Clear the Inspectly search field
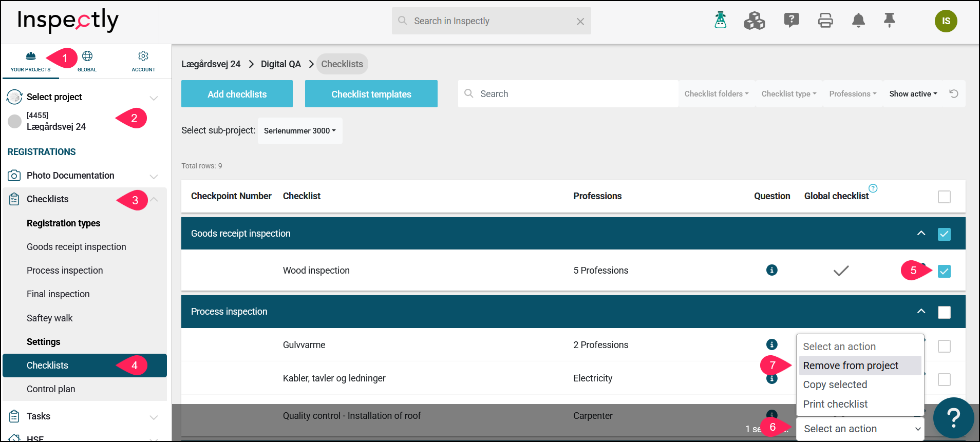The height and width of the screenshot is (442, 980). 580,22
